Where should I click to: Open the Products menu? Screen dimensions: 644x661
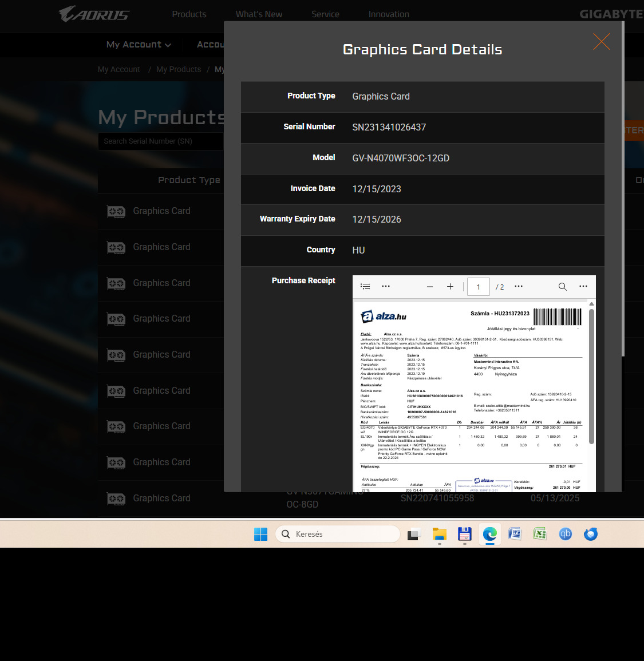tap(189, 14)
